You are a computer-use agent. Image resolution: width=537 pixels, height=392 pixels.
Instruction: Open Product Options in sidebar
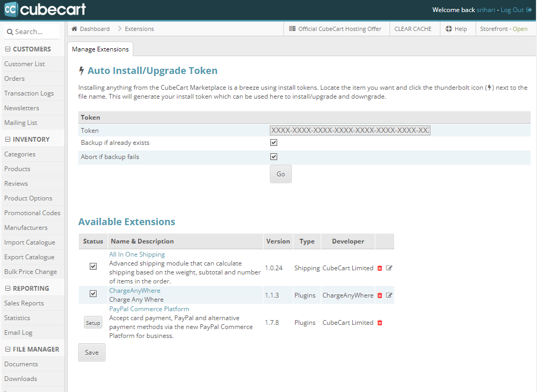[28, 198]
